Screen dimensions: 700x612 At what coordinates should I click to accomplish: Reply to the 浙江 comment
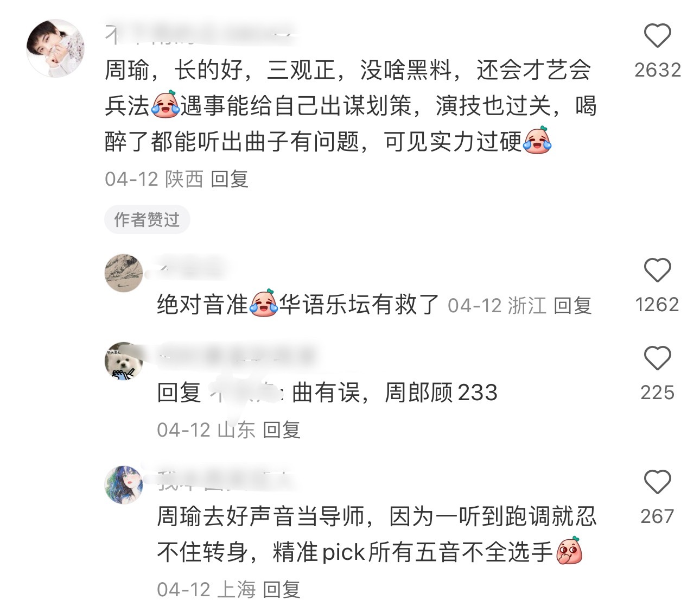pyautogui.click(x=572, y=305)
